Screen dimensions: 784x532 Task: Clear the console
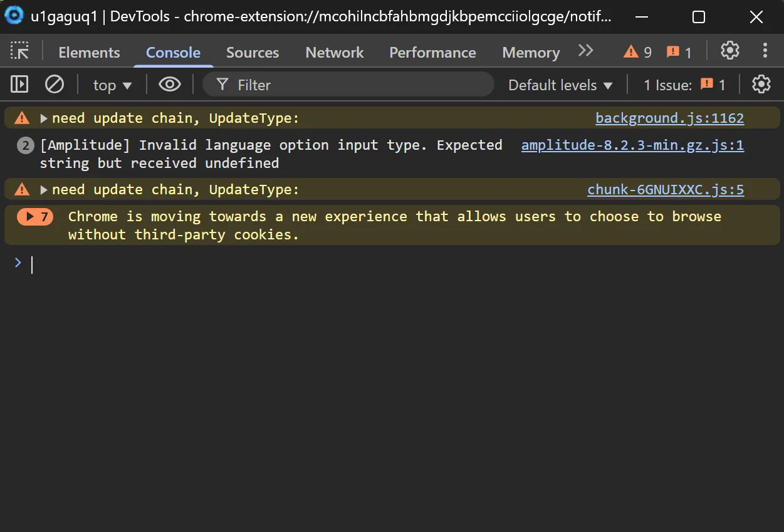point(55,84)
